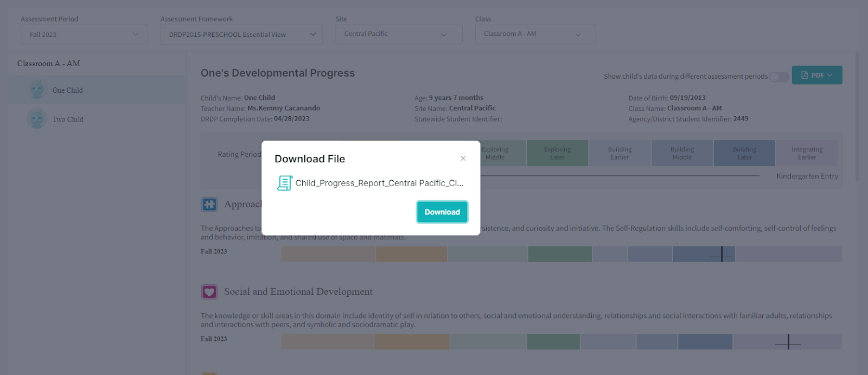Select Two Child in classroom list
868x375 pixels.
68,119
